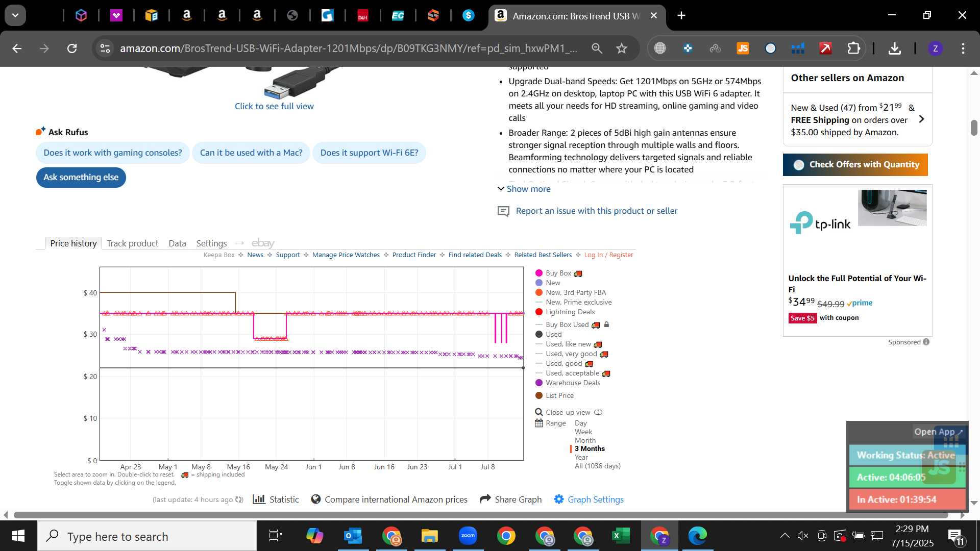Open the Chrome downloads icon
Image resolution: width=980 pixels, height=551 pixels.
[894, 48]
